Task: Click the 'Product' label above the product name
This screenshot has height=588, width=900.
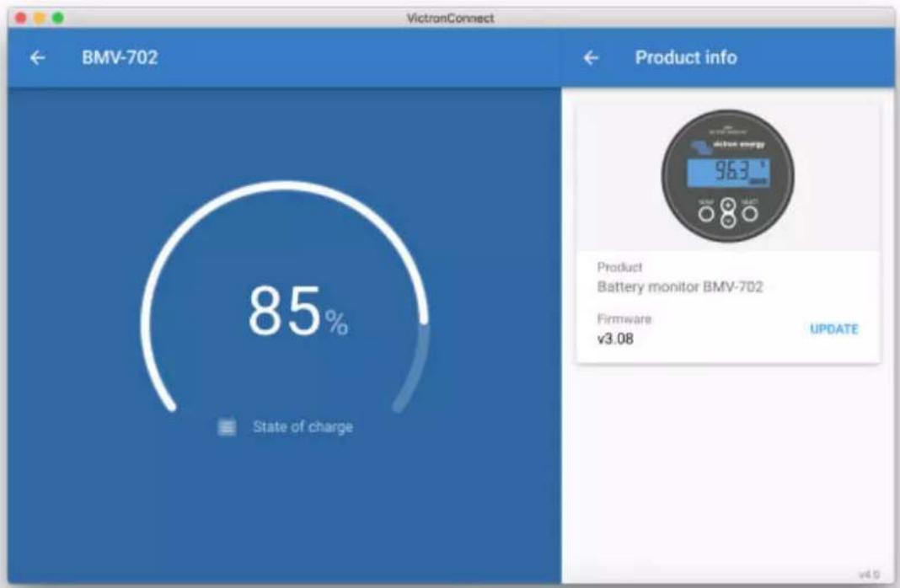Action: point(619,267)
